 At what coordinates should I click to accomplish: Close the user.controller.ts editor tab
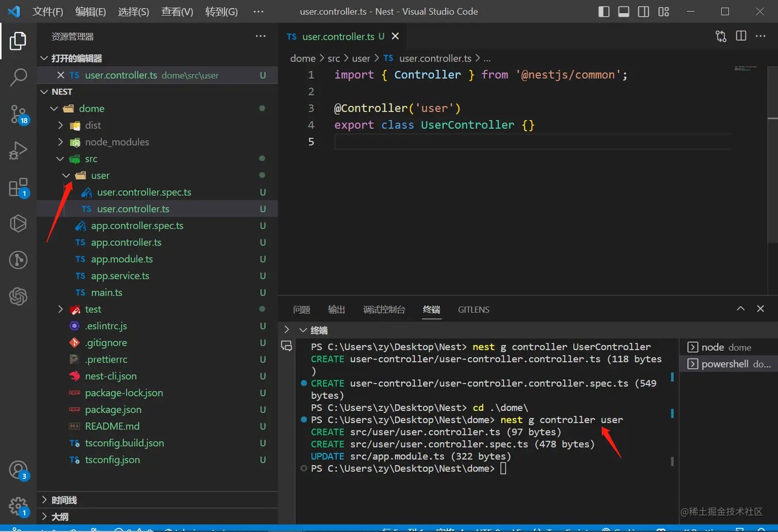[x=395, y=36]
